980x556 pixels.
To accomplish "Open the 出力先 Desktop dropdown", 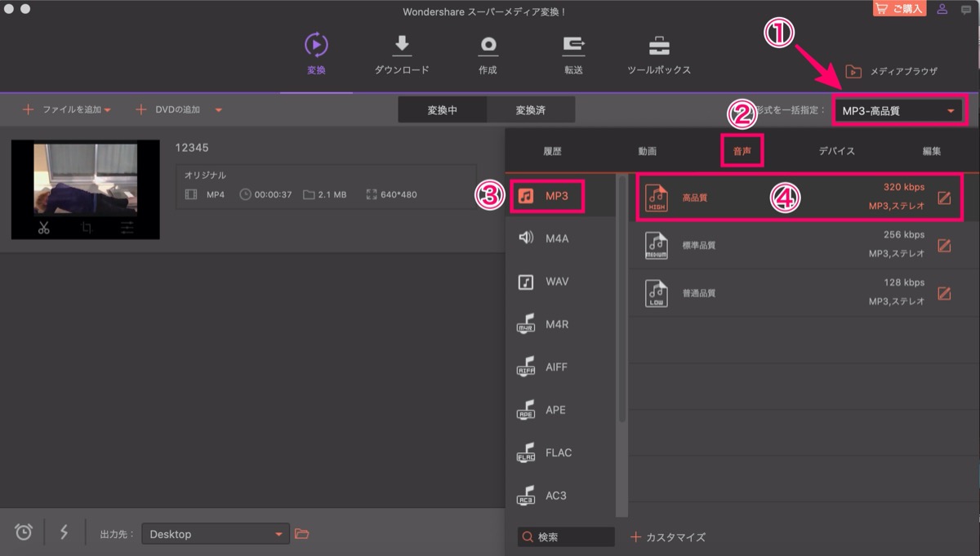I will (x=215, y=534).
